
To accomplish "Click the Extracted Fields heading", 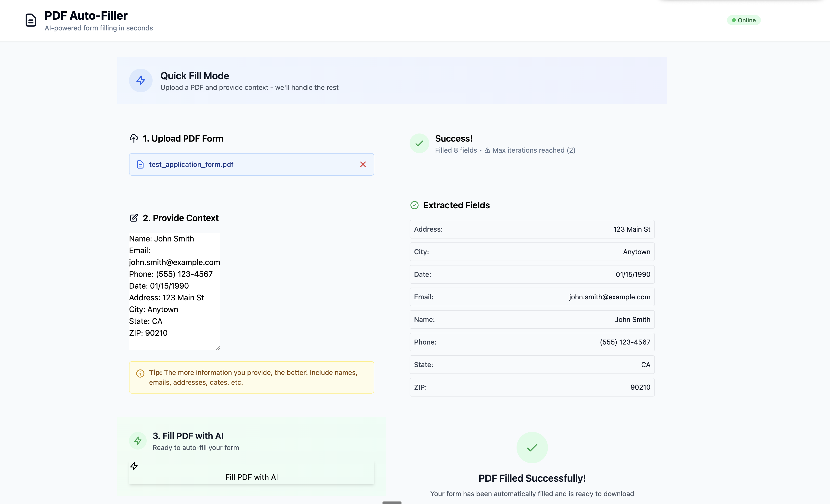I will (456, 205).
